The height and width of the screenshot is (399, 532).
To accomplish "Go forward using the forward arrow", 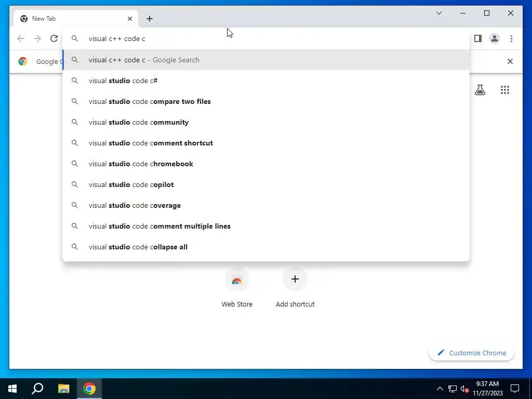I will coord(37,38).
